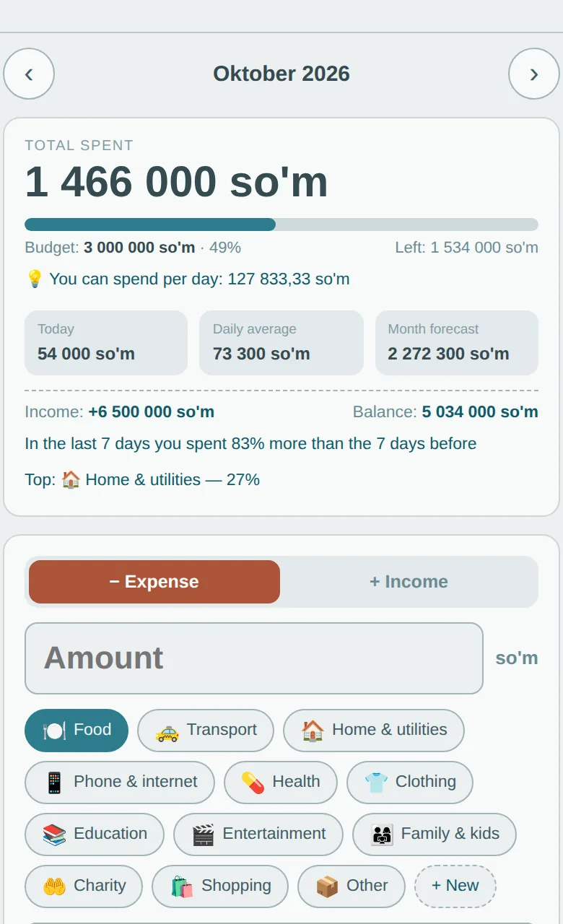Screen dimensions: 563x924
Task: Choose the Transport taxi category
Action: [x=206, y=731]
